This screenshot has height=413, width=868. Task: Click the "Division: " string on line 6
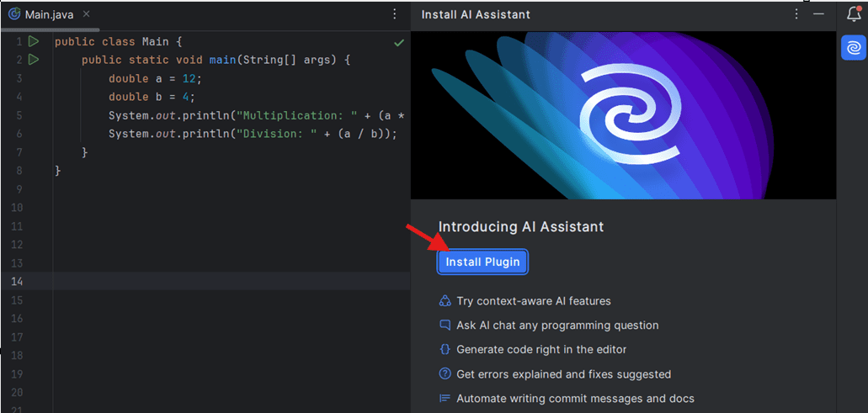tap(269, 134)
